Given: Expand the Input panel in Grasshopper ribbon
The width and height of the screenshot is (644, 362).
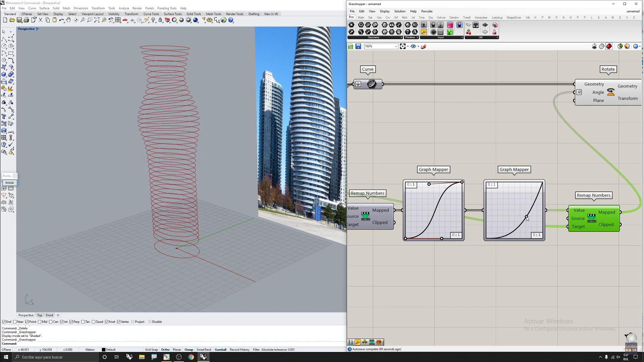Looking at the screenshot, I should [x=462, y=38].
